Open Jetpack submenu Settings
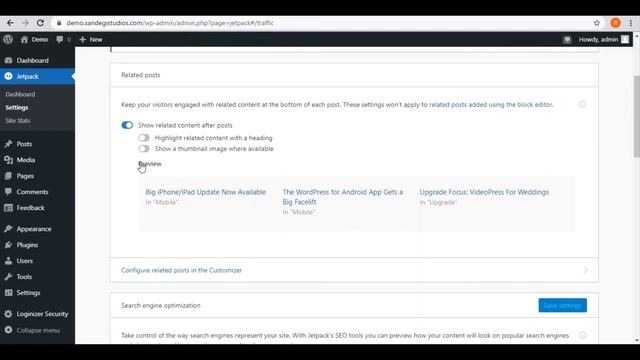640x360 pixels. pos(17,107)
